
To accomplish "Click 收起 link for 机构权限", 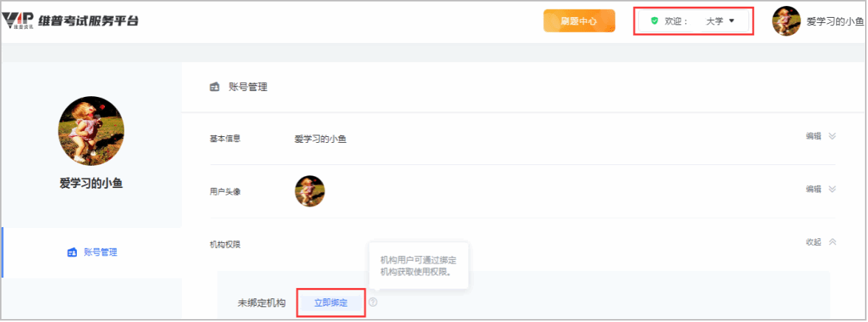I will point(813,242).
